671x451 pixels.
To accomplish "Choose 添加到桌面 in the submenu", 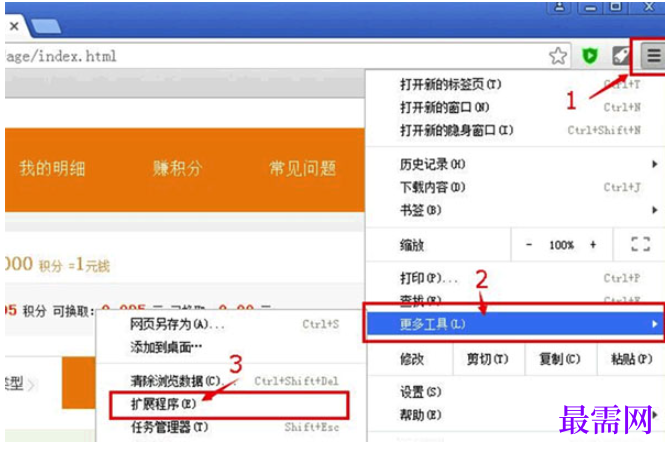I will tap(231, 347).
